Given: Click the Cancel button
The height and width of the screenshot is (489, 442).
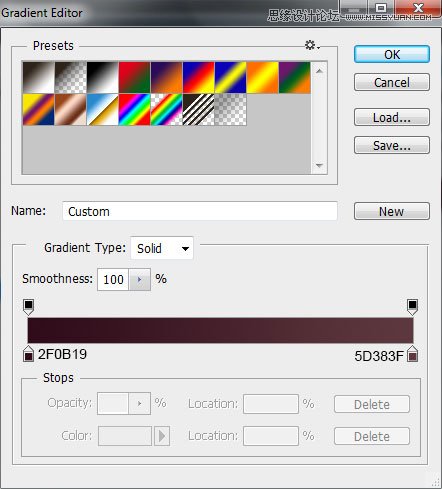Looking at the screenshot, I should (x=392, y=82).
